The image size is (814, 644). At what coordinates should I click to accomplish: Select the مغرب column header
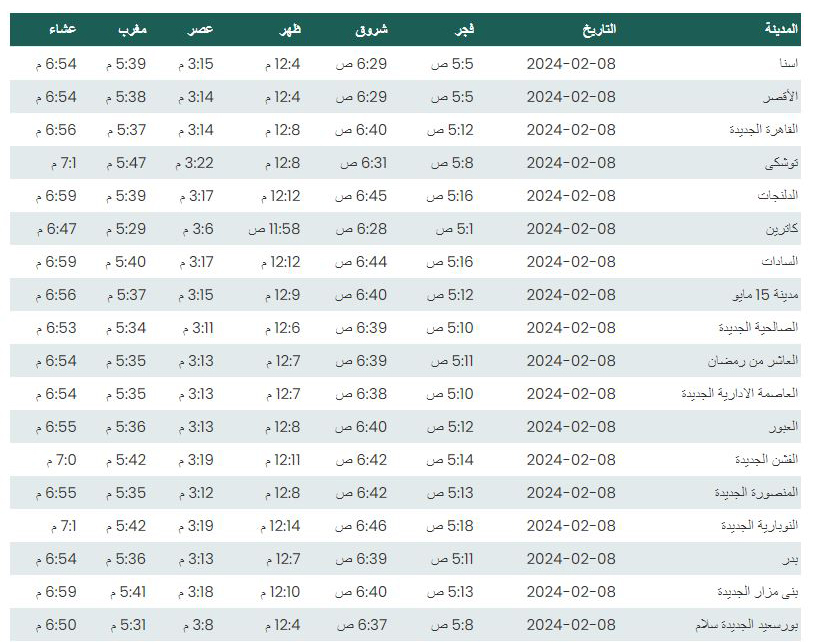tap(132, 29)
